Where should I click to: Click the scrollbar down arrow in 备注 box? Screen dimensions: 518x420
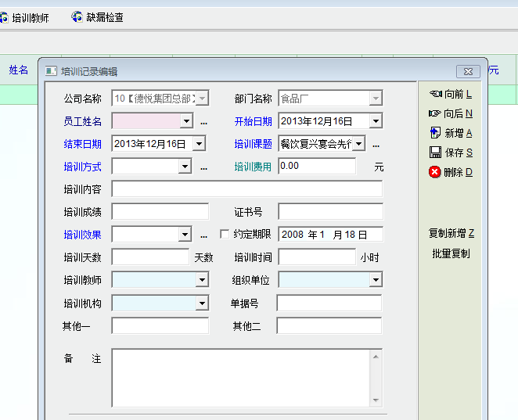(376, 400)
